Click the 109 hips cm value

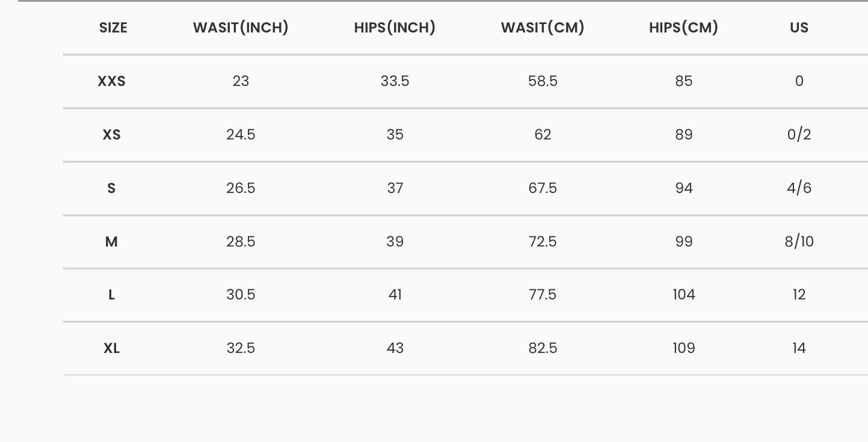pyautogui.click(x=684, y=348)
